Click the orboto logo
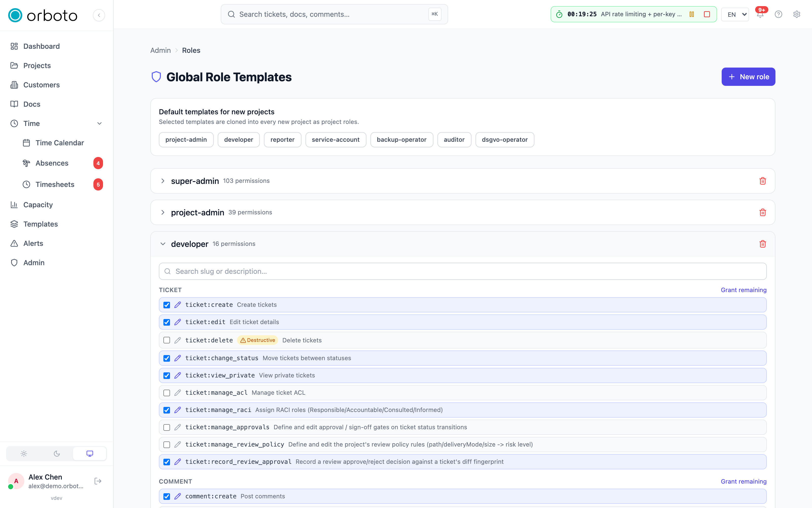Screen dimensions: 812x508 point(43,15)
